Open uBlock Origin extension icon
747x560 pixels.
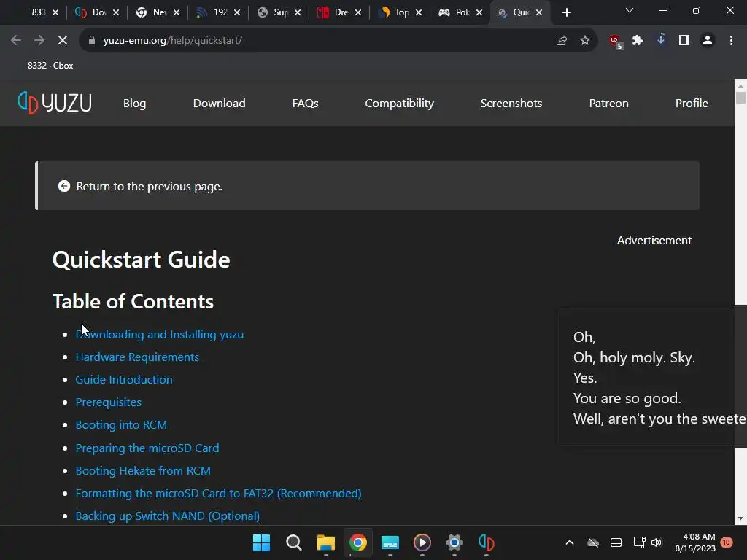(x=616, y=42)
